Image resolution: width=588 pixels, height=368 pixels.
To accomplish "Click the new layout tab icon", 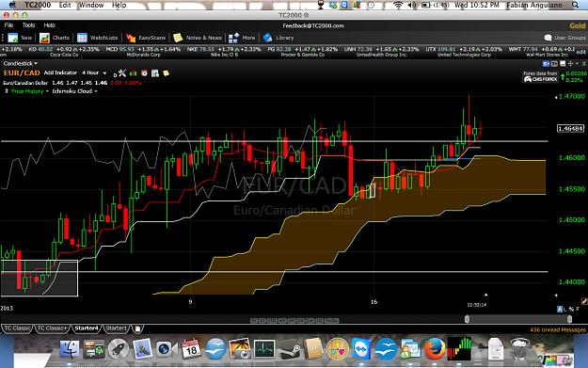I will tap(137, 328).
